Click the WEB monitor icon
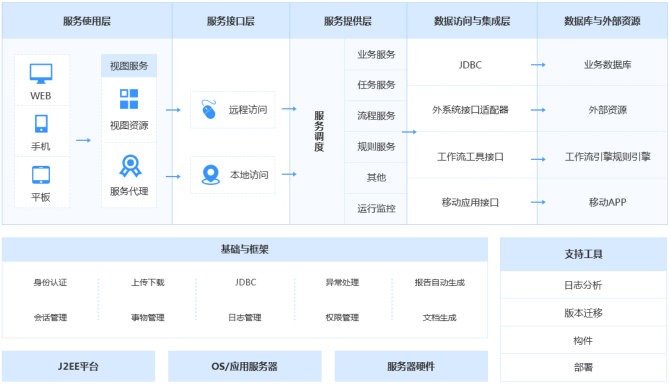 [x=41, y=73]
